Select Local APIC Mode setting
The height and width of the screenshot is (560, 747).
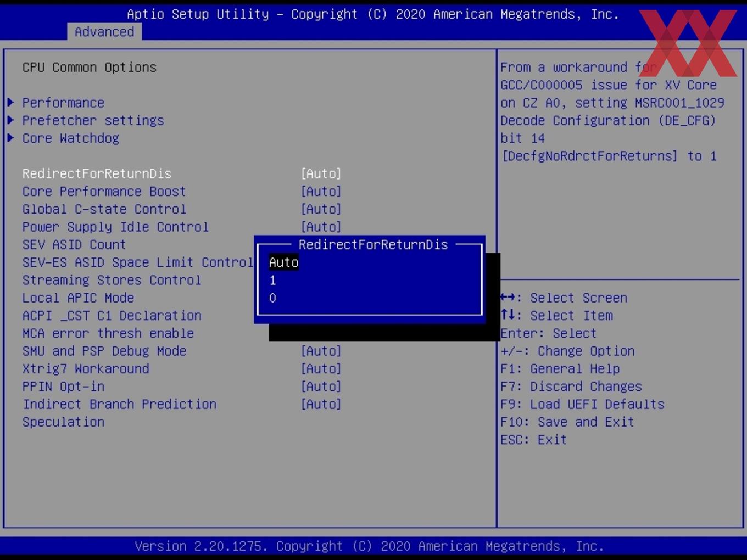click(x=78, y=298)
